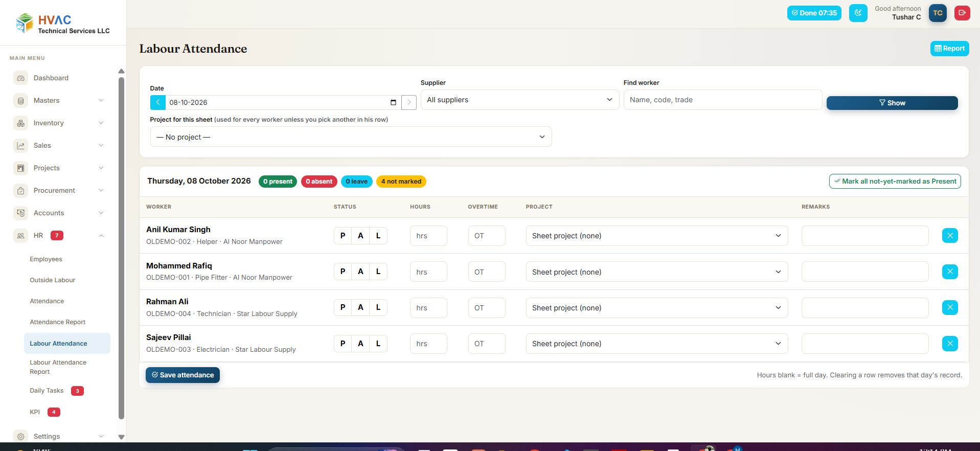Mark Mohammed Rafiq as on Leave
Image resolution: width=980 pixels, height=451 pixels.
pyautogui.click(x=378, y=272)
